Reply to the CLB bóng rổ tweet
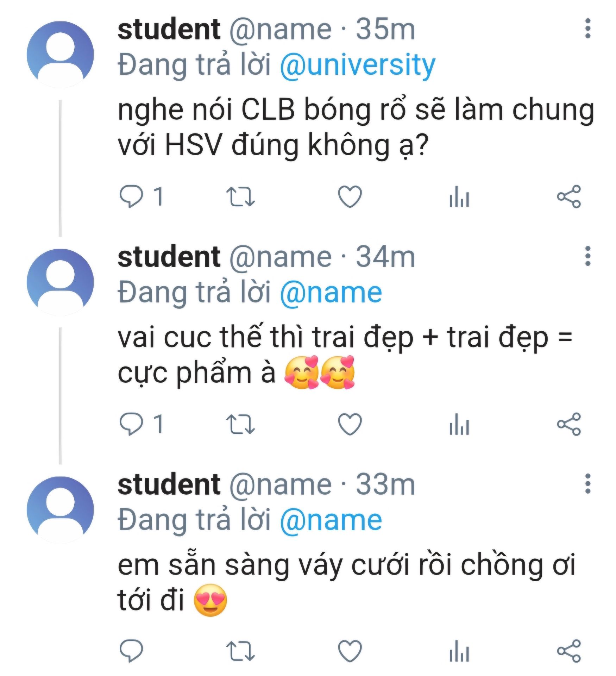 pyautogui.click(x=132, y=196)
